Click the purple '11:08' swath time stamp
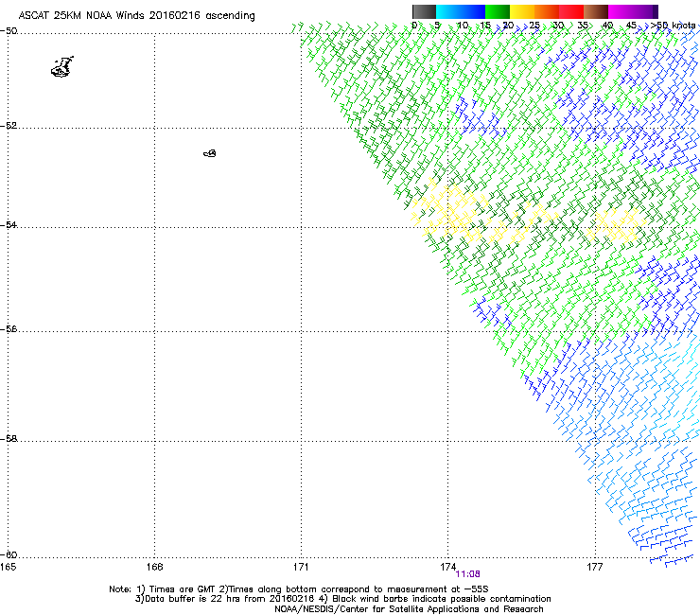 pos(467,574)
